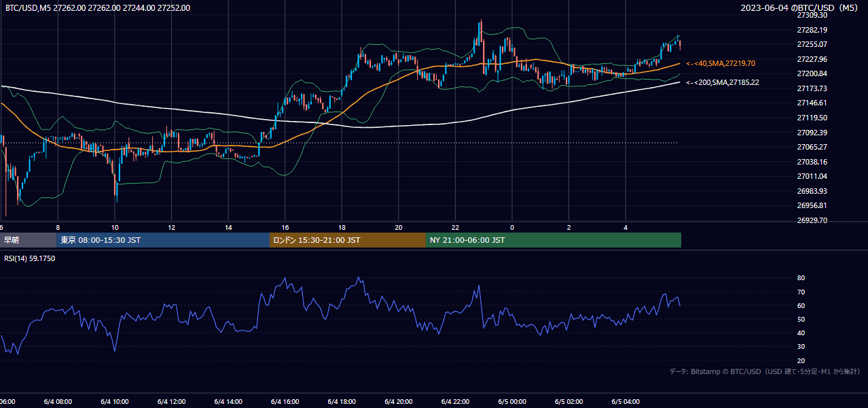Screen dimensions: 868x408
Task: Click hour tick 10 under price chart
Action: [x=115, y=228]
